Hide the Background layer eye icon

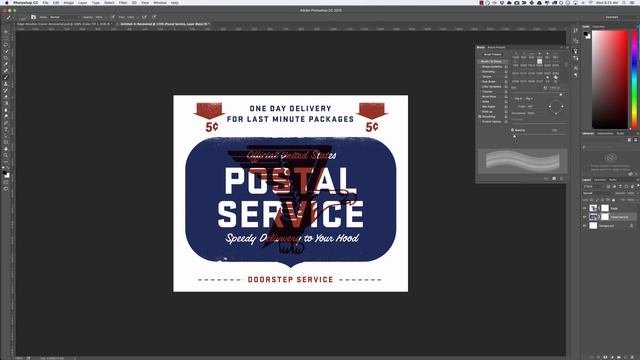coord(584,225)
